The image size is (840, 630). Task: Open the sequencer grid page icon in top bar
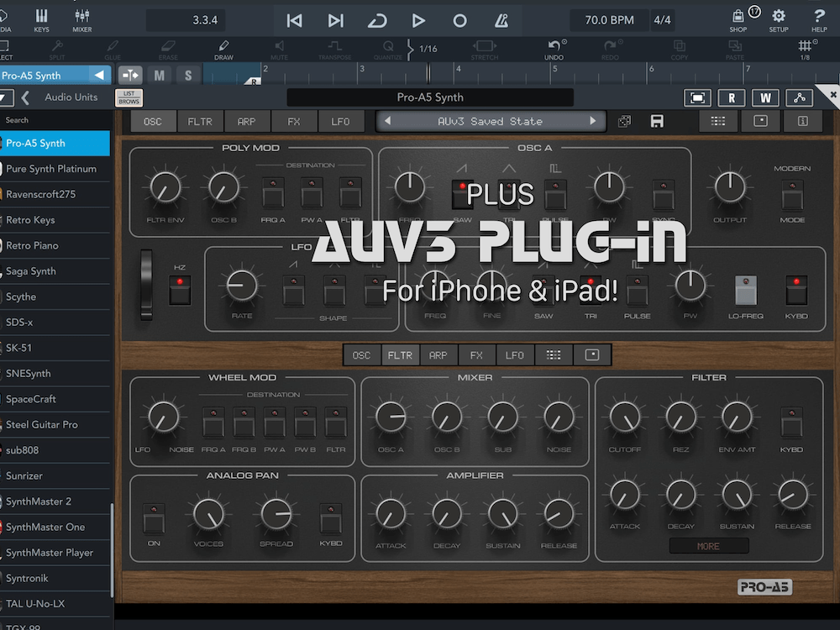tap(718, 121)
